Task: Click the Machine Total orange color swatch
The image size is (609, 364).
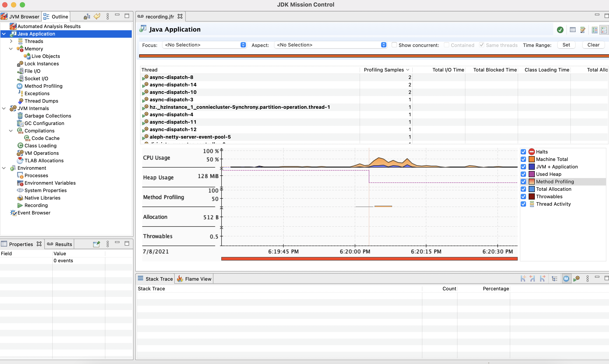Action: click(532, 159)
